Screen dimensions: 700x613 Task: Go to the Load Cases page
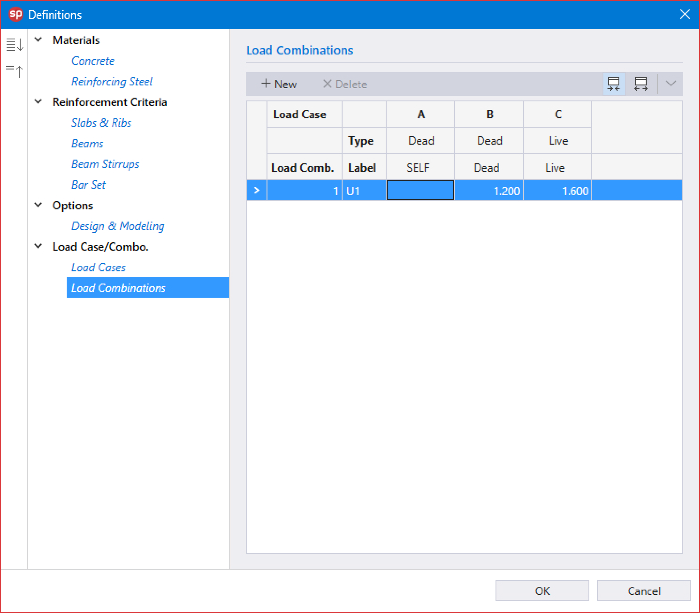coord(98,267)
